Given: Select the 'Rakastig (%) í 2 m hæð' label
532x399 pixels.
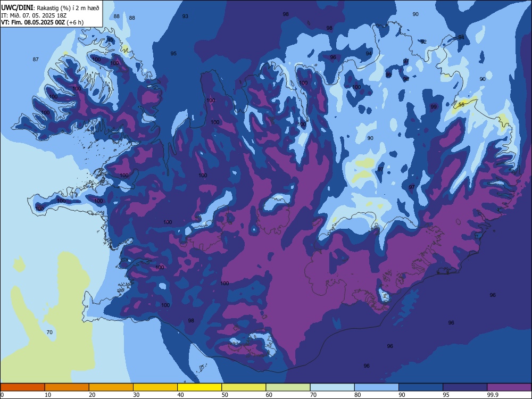Looking at the screenshot, I should point(68,8).
